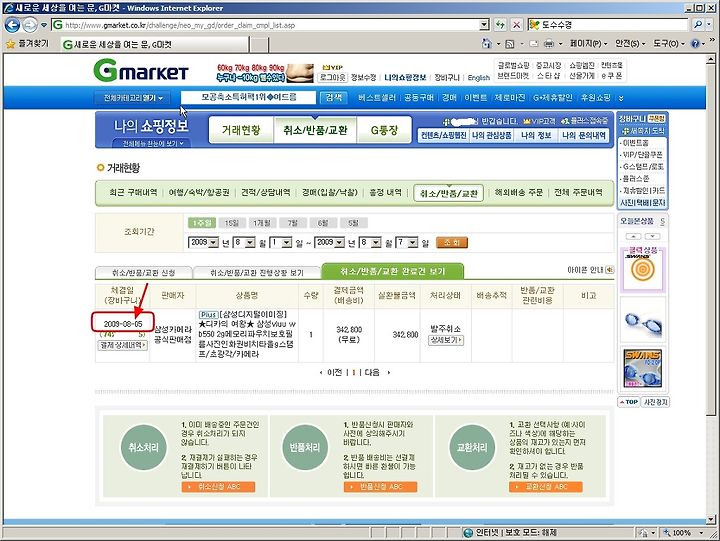
Task: Switch to 취소/반품/교환 신청 tab
Action: [x=144, y=272]
